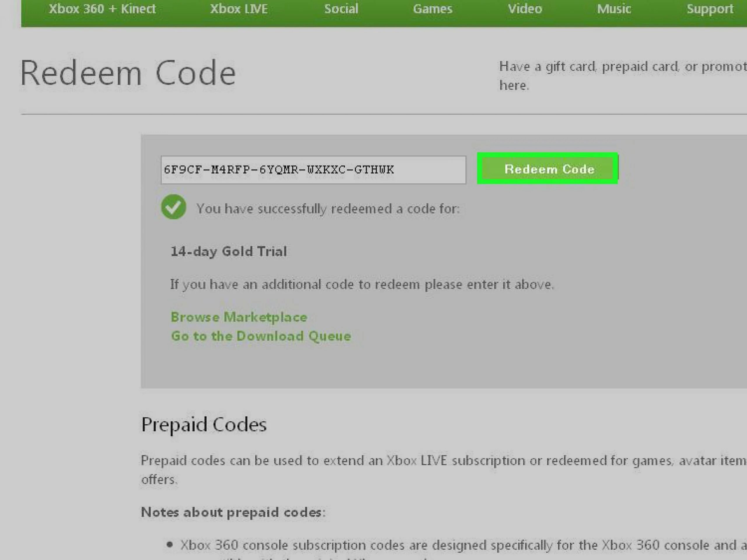Open the Games navigation item
Viewport: 747px width, 560px height.
point(432,9)
